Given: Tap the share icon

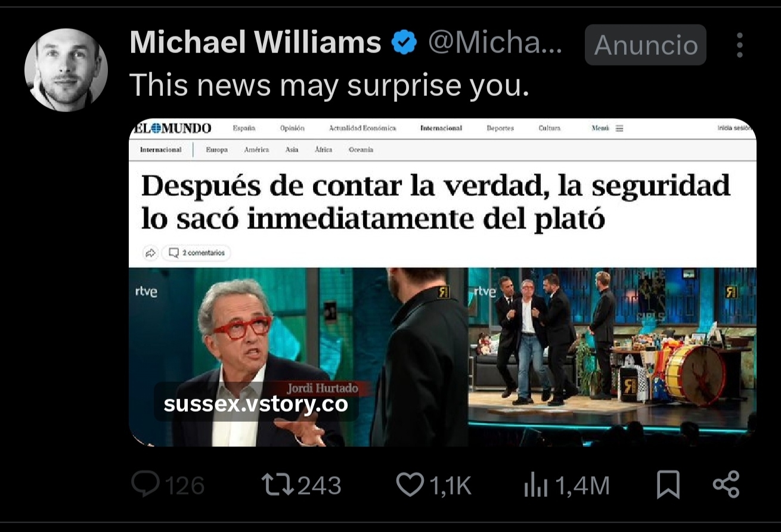Looking at the screenshot, I should [726, 484].
